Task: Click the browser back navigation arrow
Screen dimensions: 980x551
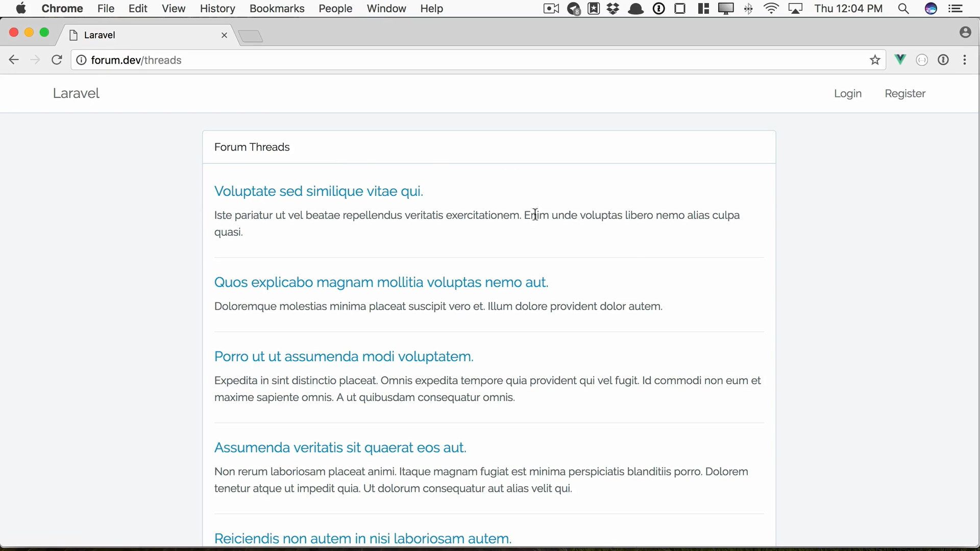Action: [x=13, y=60]
